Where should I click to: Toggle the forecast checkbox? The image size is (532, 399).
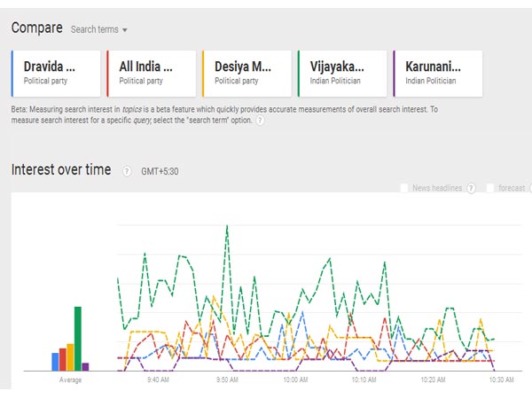(490, 188)
